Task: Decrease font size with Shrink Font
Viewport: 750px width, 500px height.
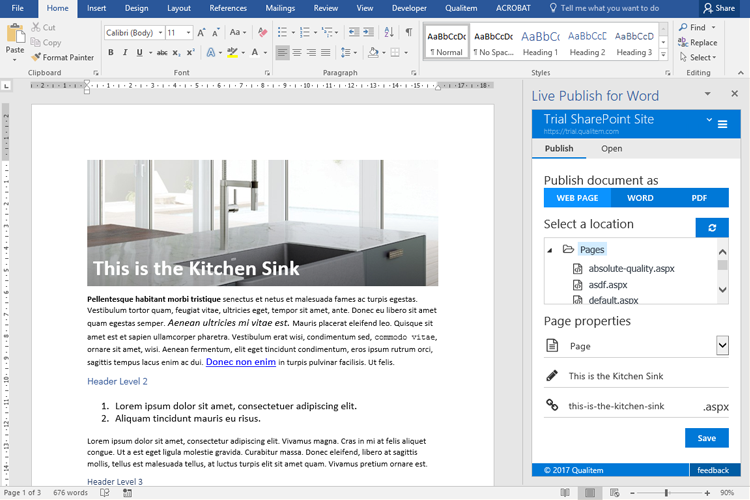Action: tap(216, 33)
